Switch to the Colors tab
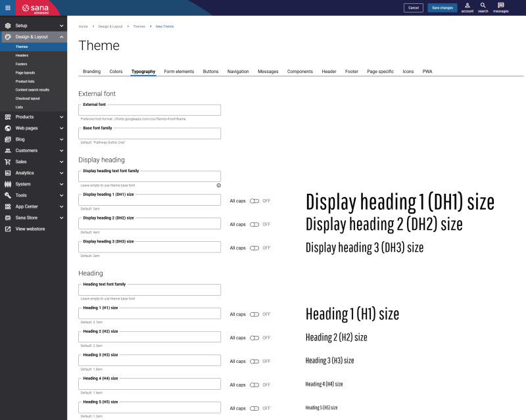 click(x=116, y=71)
